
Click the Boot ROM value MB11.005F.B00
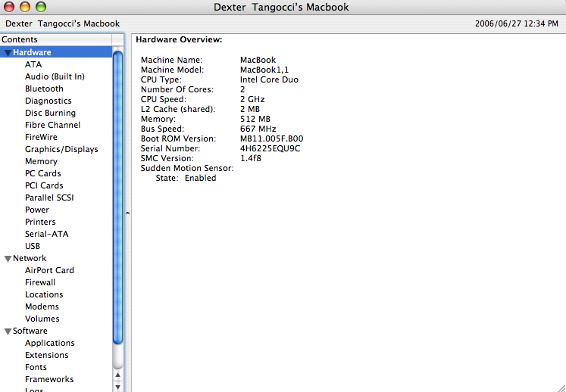[x=272, y=138]
